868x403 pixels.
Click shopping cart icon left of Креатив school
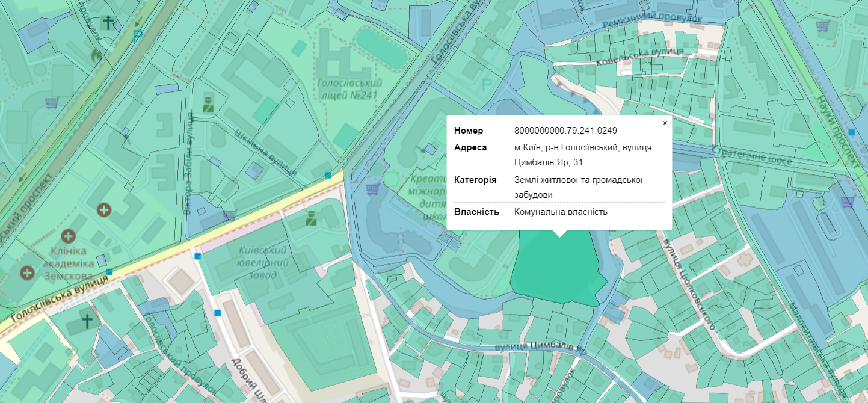click(x=373, y=189)
